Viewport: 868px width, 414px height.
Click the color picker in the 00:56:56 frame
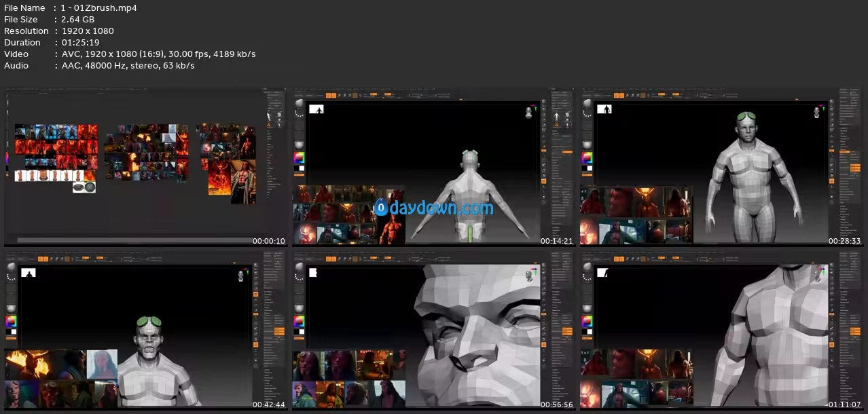click(x=299, y=322)
